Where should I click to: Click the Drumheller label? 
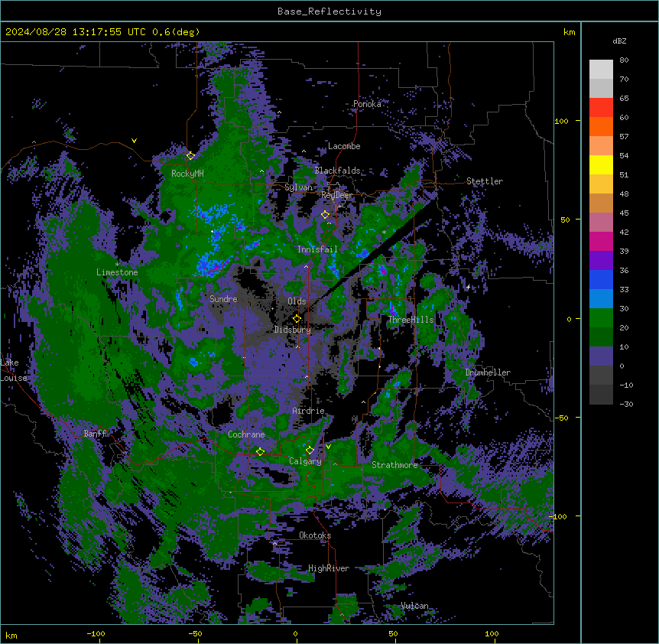[488, 373]
